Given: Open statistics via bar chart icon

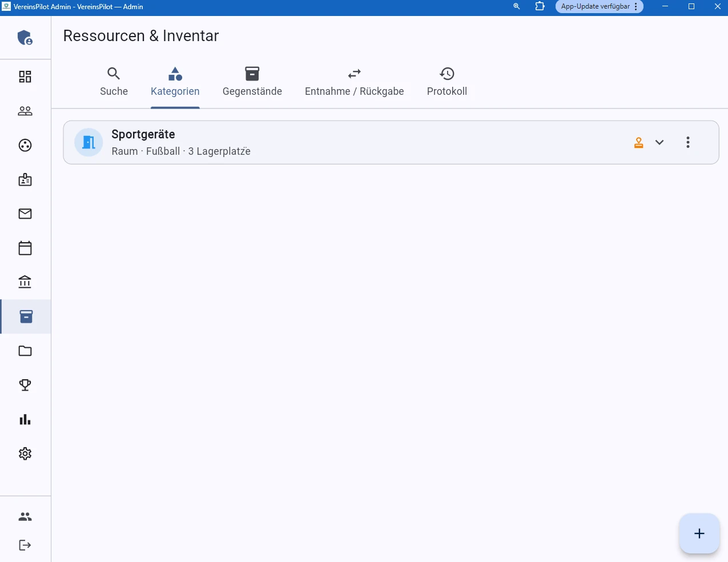Looking at the screenshot, I should click(25, 419).
